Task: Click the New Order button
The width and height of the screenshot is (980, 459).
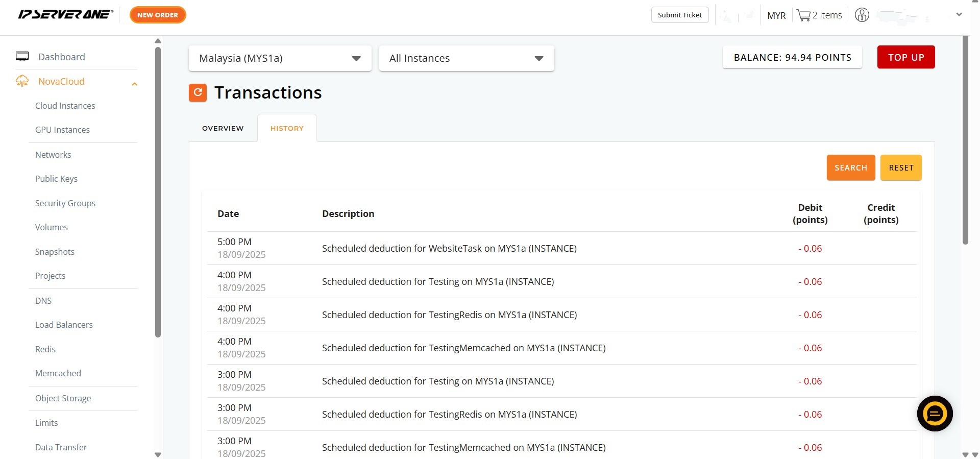Action: tap(158, 15)
